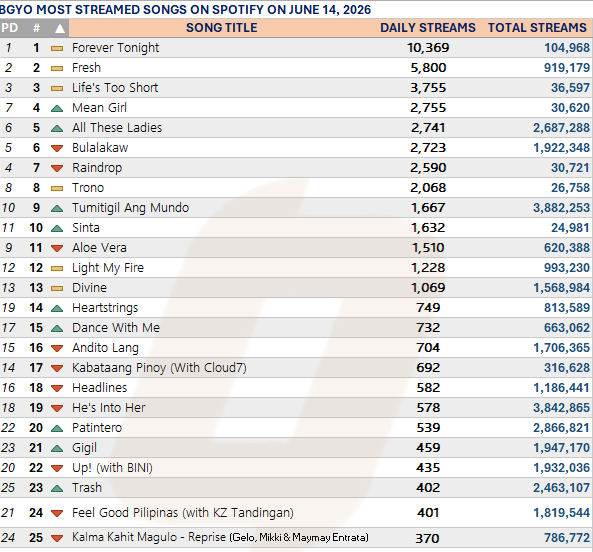593x552 pixels.
Task: Click the # rank column header
Action: [36, 28]
